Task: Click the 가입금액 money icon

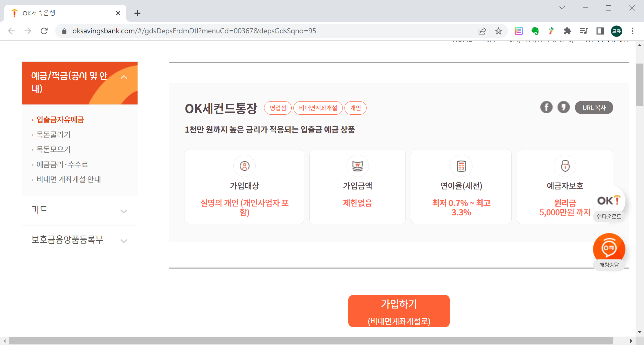Action: tap(358, 166)
